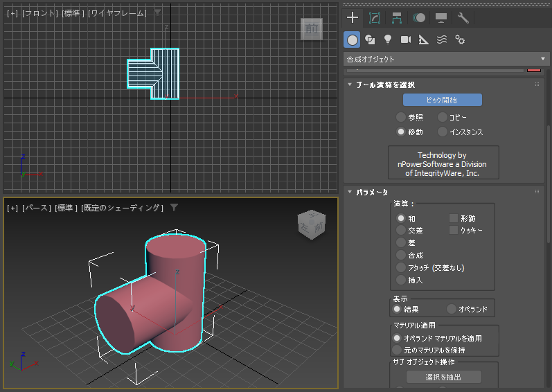
Task: Select the 合成 operation radio
Action: [x=400, y=255]
